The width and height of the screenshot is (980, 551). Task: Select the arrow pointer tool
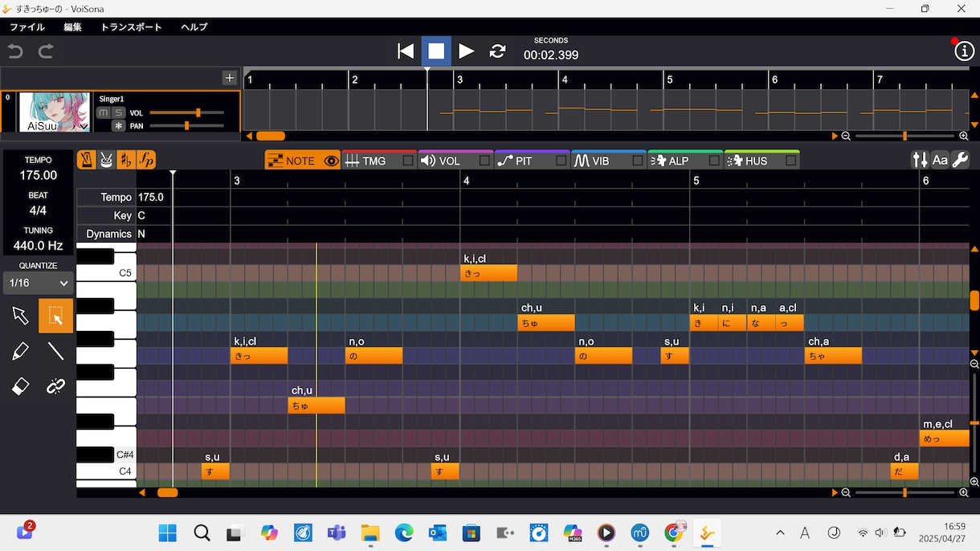[x=20, y=316]
